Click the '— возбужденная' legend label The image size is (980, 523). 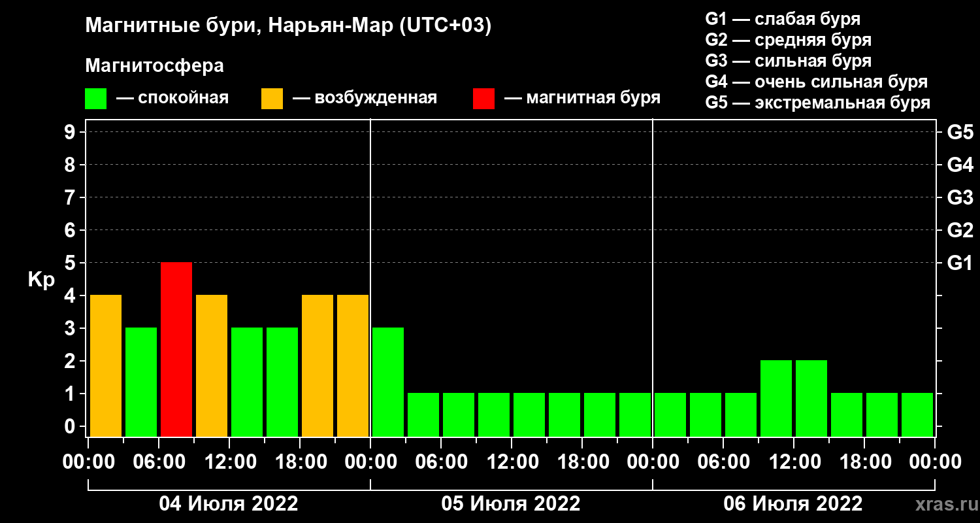pos(365,98)
